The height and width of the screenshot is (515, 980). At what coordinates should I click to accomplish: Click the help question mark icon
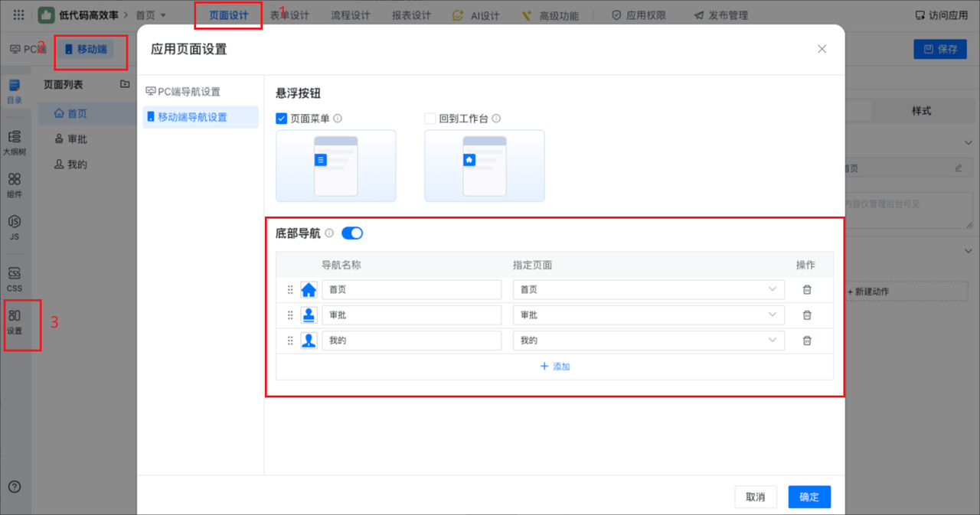point(15,487)
